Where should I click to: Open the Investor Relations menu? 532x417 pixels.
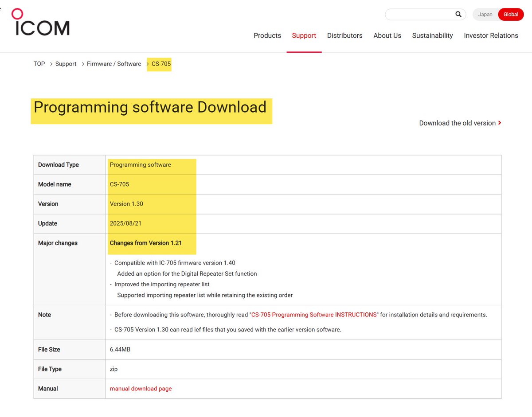point(491,35)
